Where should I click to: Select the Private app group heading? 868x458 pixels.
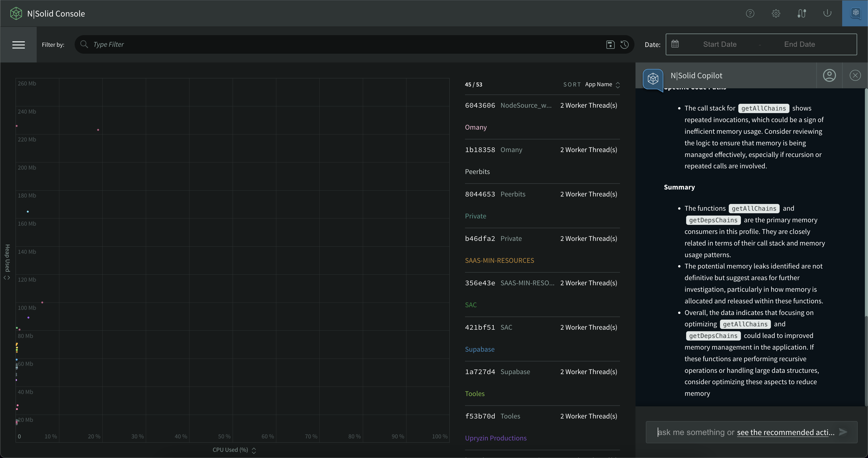[475, 216]
